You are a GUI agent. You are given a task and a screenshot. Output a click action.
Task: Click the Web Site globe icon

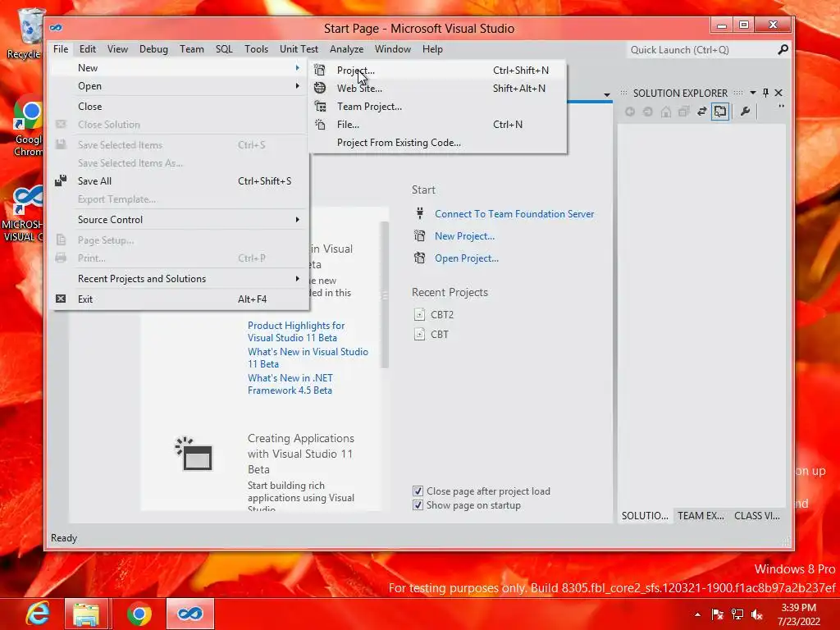[x=320, y=89]
